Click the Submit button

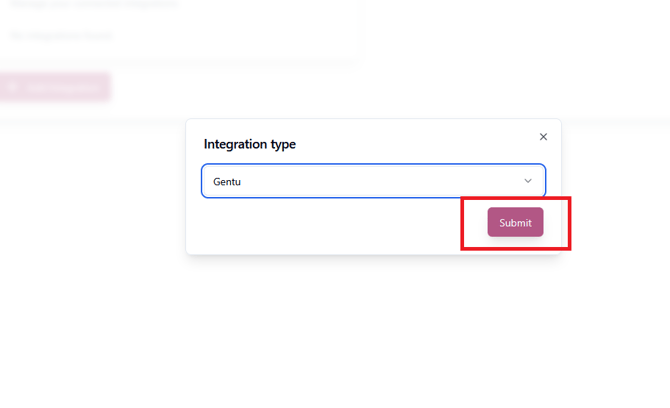(515, 222)
